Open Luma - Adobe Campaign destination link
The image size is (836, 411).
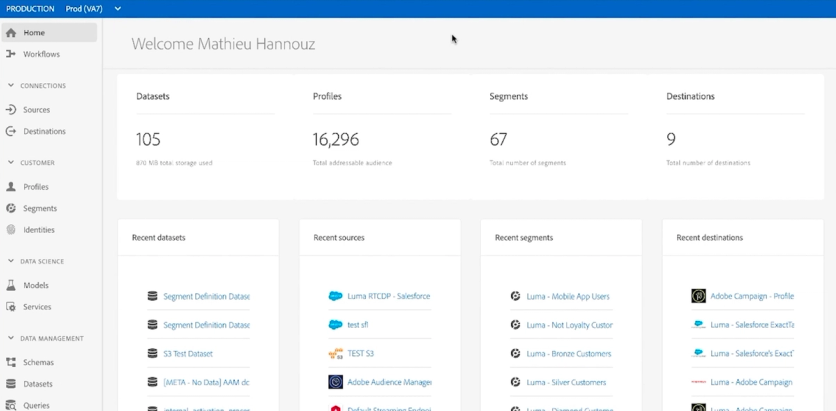point(751,382)
